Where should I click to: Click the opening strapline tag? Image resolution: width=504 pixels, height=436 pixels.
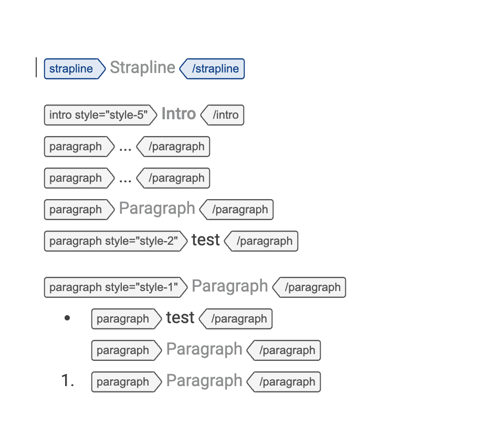click(71, 69)
